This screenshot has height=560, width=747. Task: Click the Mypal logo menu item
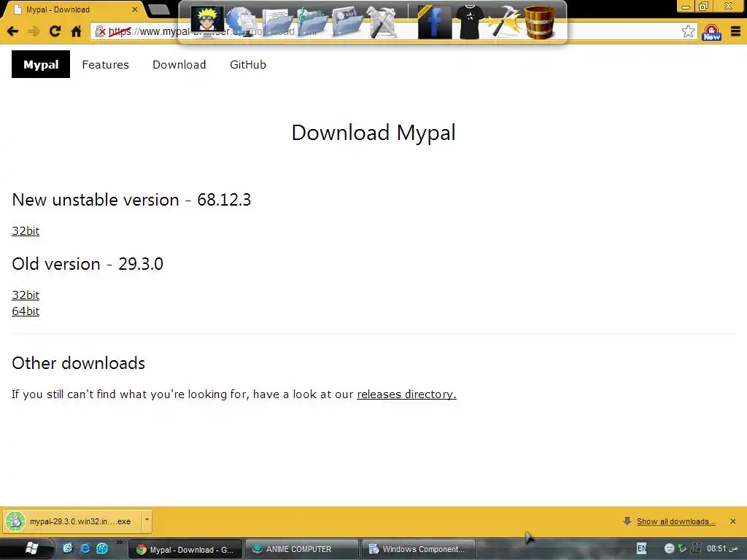[41, 64]
